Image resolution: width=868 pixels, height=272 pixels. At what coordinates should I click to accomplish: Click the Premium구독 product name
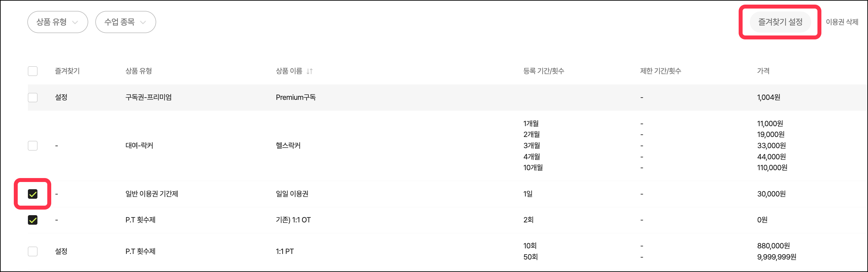[x=295, y=98]
